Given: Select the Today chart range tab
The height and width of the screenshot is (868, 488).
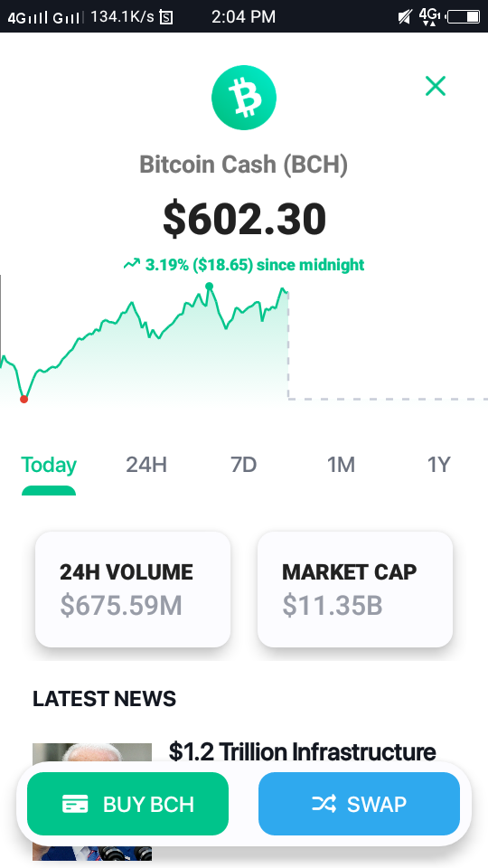Looking at the screenshot, I should pos(49,465).
